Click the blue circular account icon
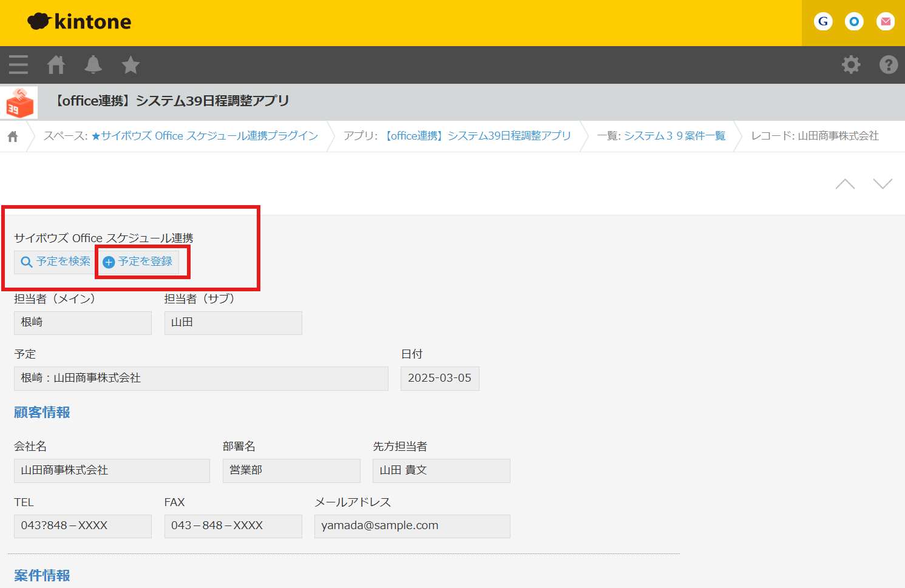905x588 pixels. pos(854,21)
